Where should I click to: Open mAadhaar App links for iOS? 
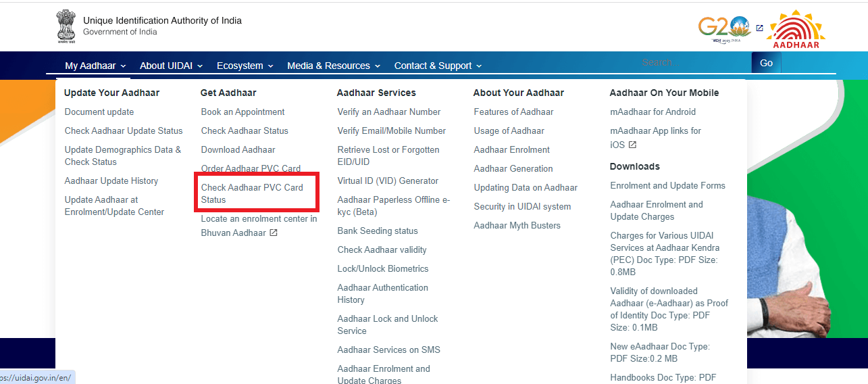click(656, 137)
